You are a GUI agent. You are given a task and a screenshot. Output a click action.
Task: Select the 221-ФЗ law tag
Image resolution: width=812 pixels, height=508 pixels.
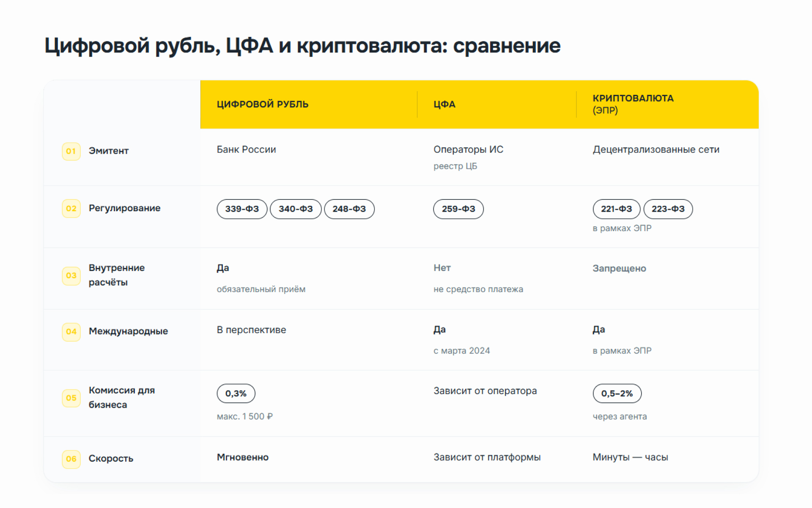coord(617,209)
